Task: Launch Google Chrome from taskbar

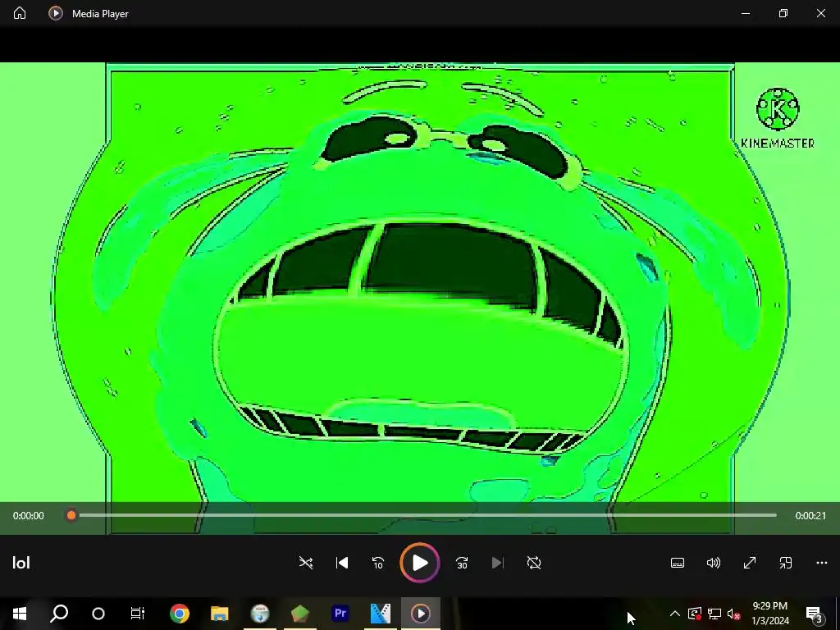Action: pos(180,614)
